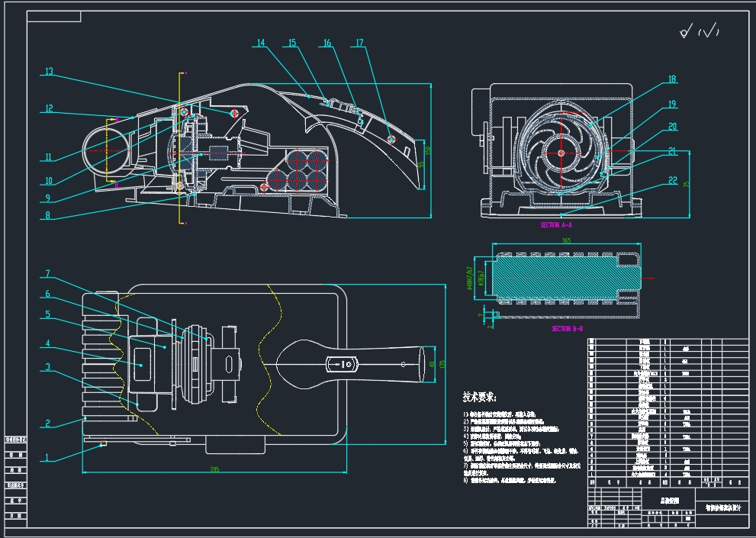Select part callout number 13
The height and width of the screenshot is (538, 756).
click(x=49, y=72)
